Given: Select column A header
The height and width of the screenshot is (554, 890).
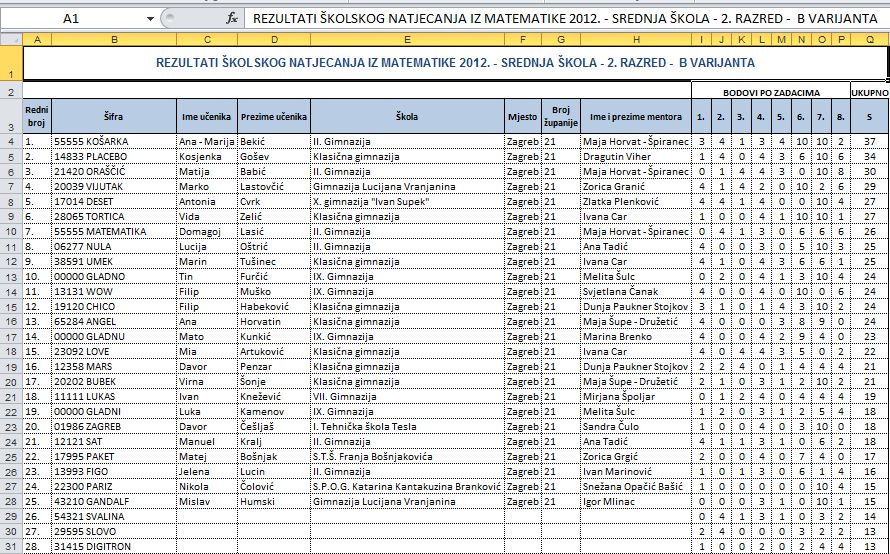Looking at the screenshot, I should point(37,40).
